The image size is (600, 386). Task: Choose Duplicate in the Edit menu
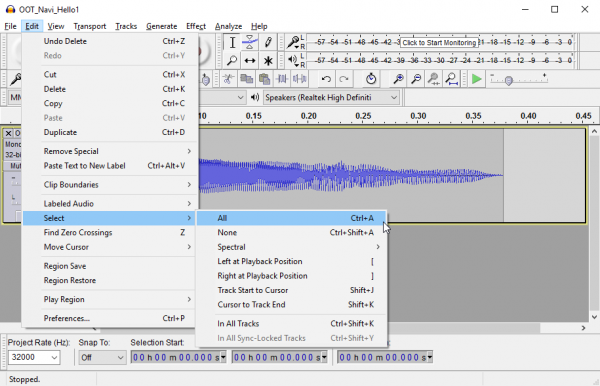coord(110,132)
